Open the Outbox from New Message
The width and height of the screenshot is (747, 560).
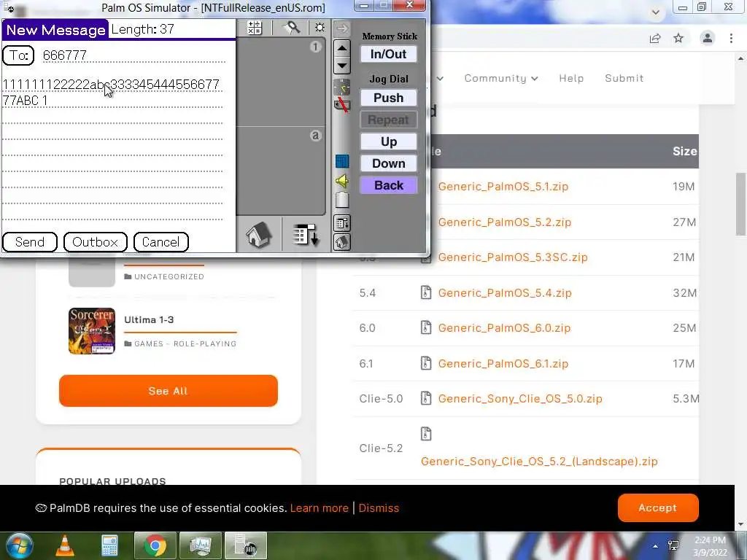pyautogui.click(x=96, y=242)
